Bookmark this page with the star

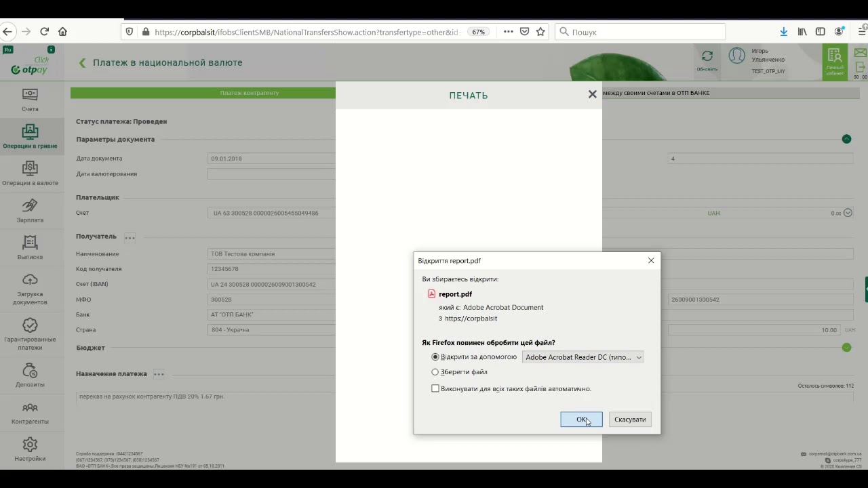540,32
